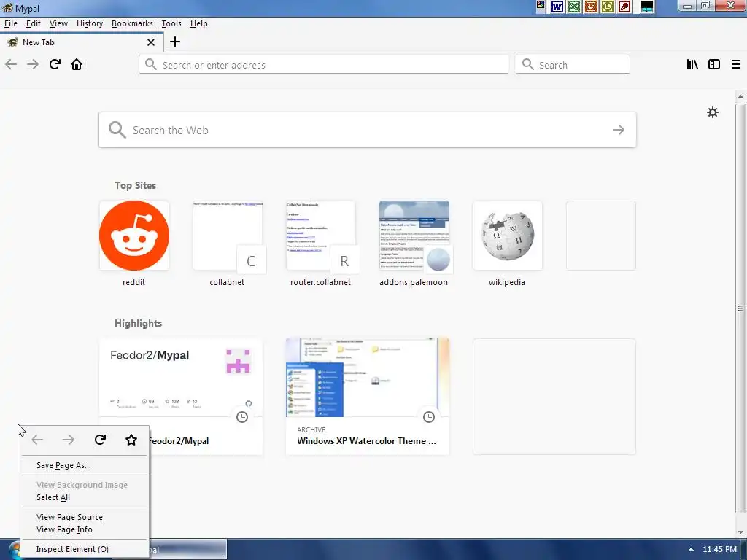Click the vertical scrollbar thumb
Image resolution: width=747 pixels, height=560 pixels.
click(740, 308)
